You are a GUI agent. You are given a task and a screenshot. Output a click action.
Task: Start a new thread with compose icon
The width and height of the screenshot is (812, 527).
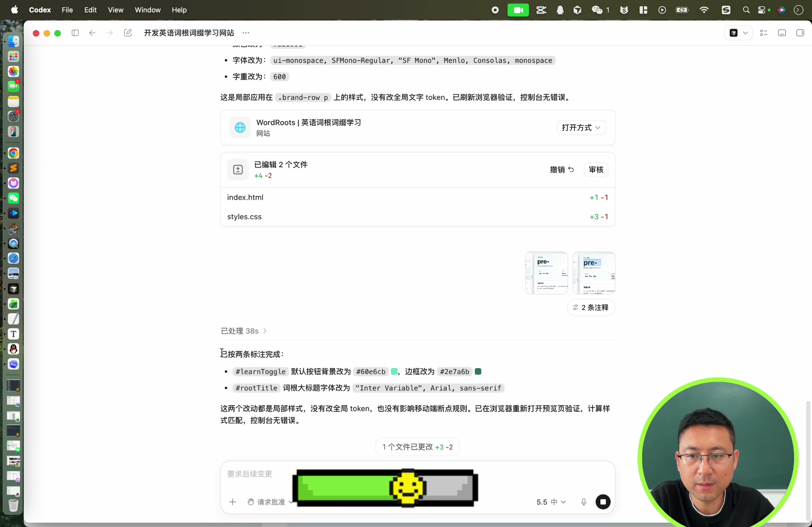(x=128, y=33)
